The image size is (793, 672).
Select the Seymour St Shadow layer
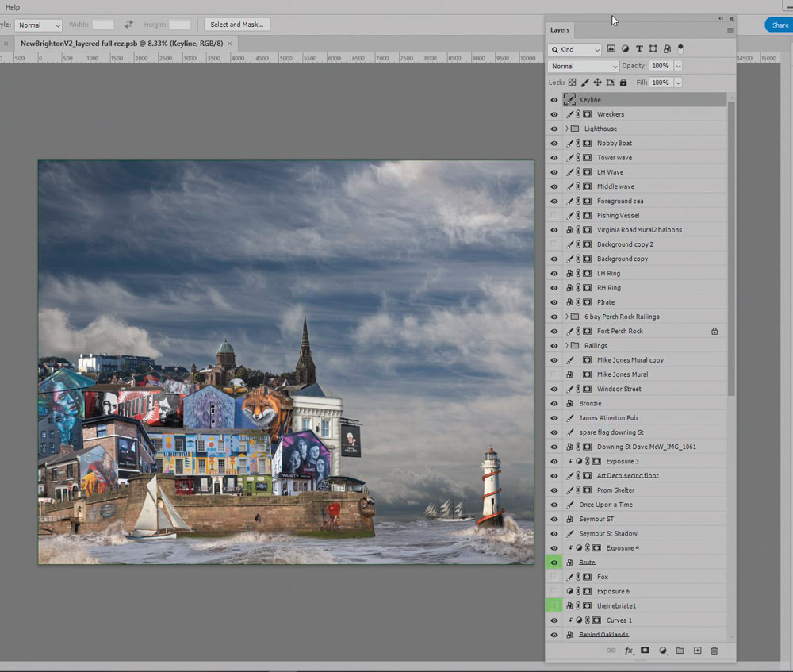(x=638, y=533)
